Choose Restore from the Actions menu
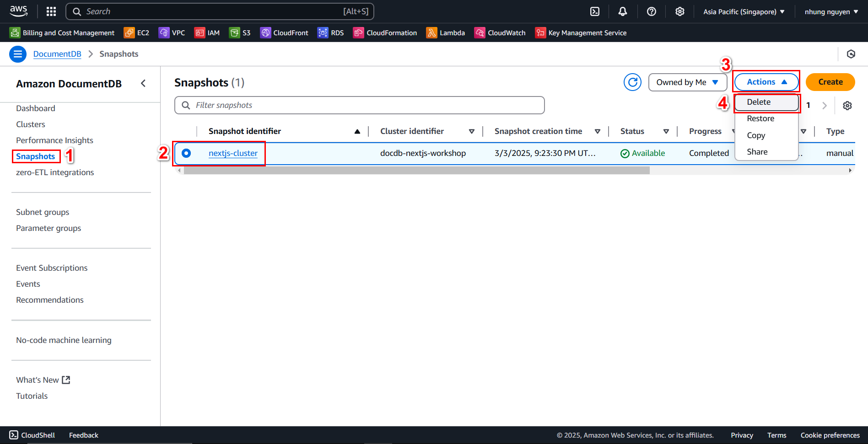This screenshot has width=868, height=444. click(766, 119)
